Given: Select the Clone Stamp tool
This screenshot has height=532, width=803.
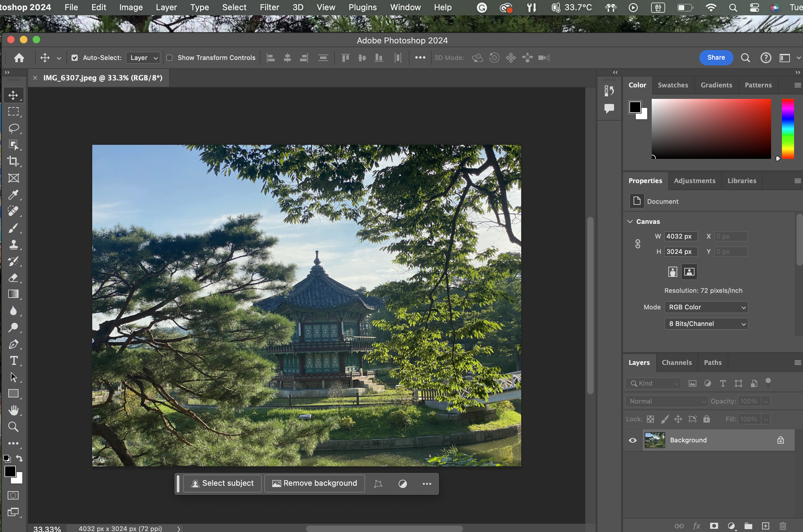Looking at the screenshot, I should point(14,244).
